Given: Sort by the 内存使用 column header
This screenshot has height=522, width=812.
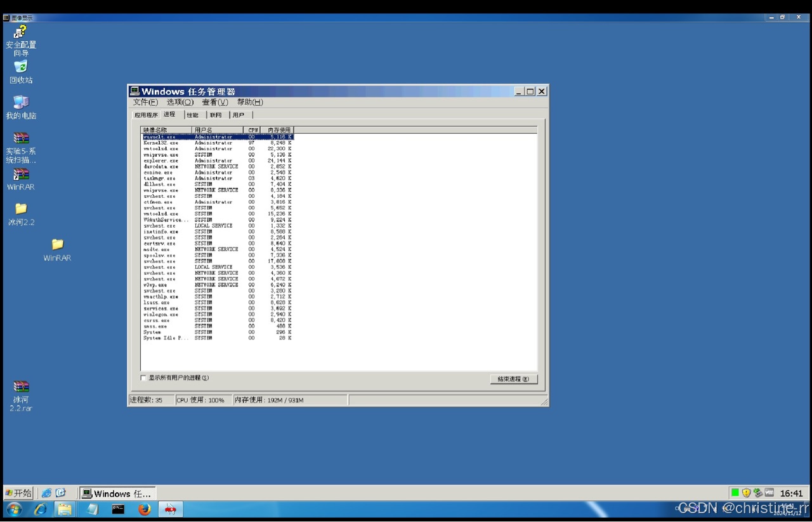Looking at the screenshot, I should (x=277, y=130).
